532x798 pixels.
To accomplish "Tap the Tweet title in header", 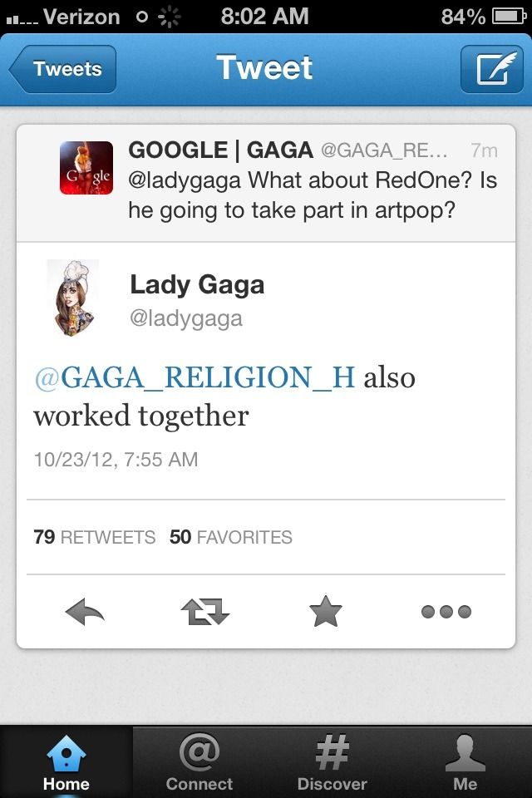I will pos(264,67).
